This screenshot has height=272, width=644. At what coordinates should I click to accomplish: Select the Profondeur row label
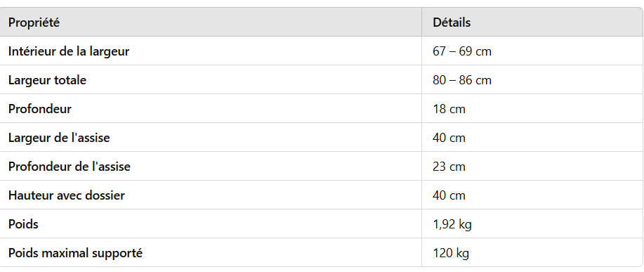[x=40, y=109]
